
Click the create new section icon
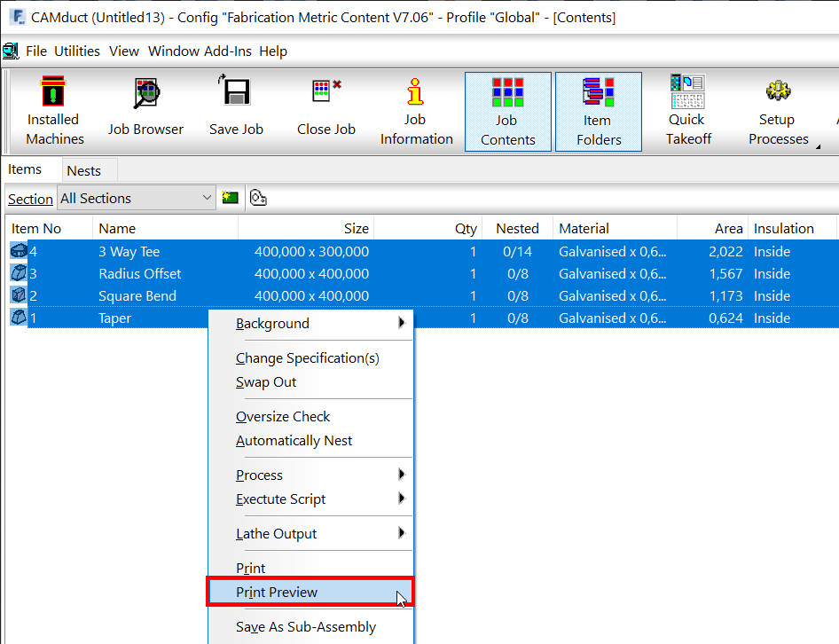(x=230, y=198)
